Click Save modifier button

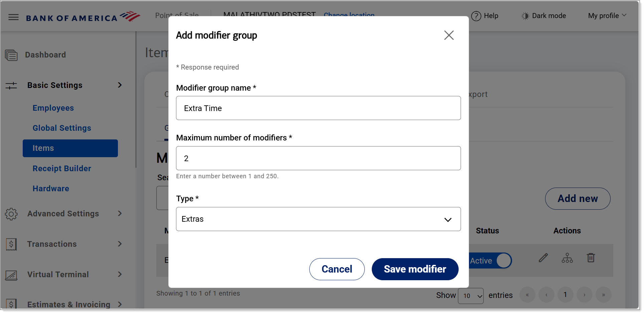415,269
